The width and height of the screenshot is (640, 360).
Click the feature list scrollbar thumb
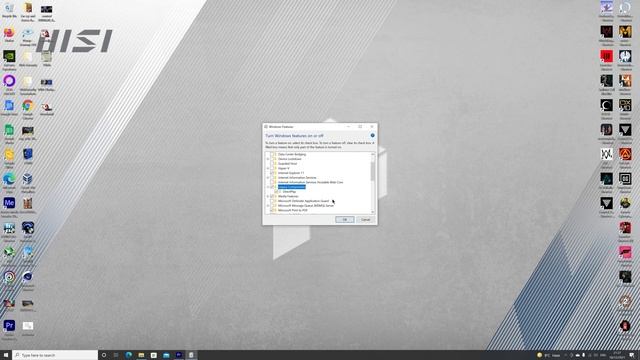[x=372, y=171]
